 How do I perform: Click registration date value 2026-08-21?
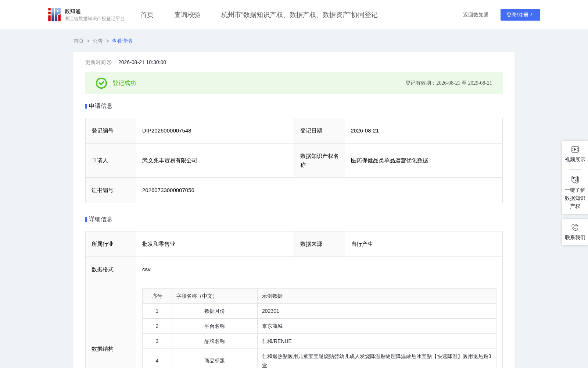coord(365,131)
